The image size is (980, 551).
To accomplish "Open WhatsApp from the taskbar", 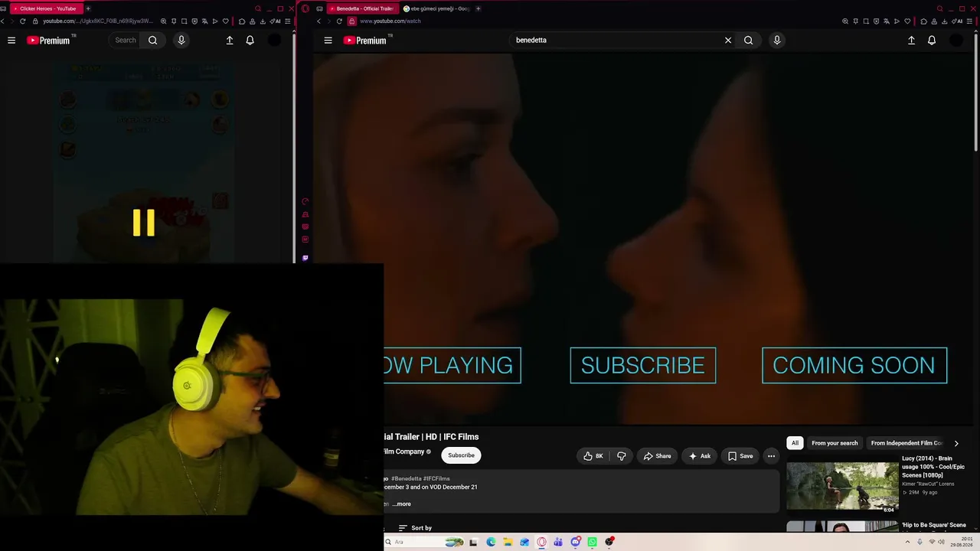I will (x=593, y=542).
